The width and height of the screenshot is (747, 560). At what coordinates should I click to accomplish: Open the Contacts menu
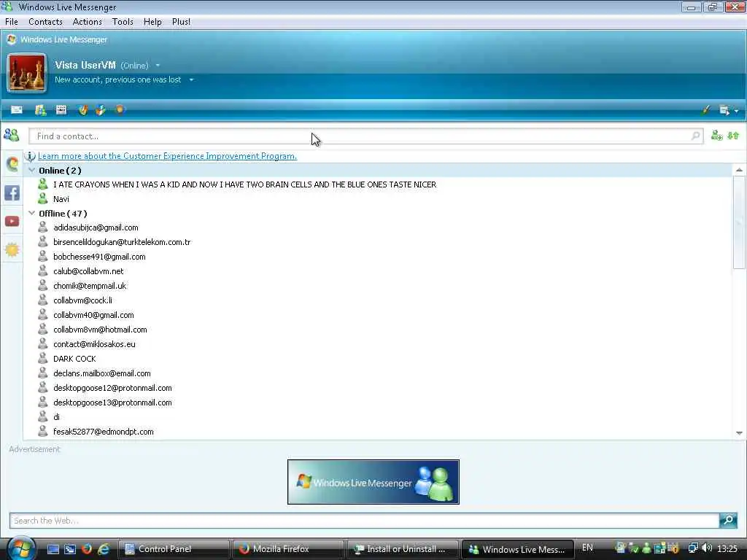[45, 22]
